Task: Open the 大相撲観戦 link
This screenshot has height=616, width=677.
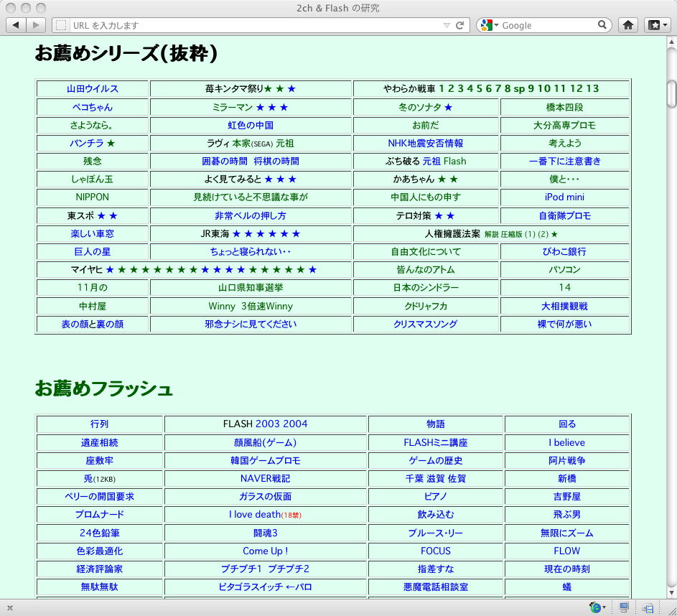Action: (x=565, y=307)
